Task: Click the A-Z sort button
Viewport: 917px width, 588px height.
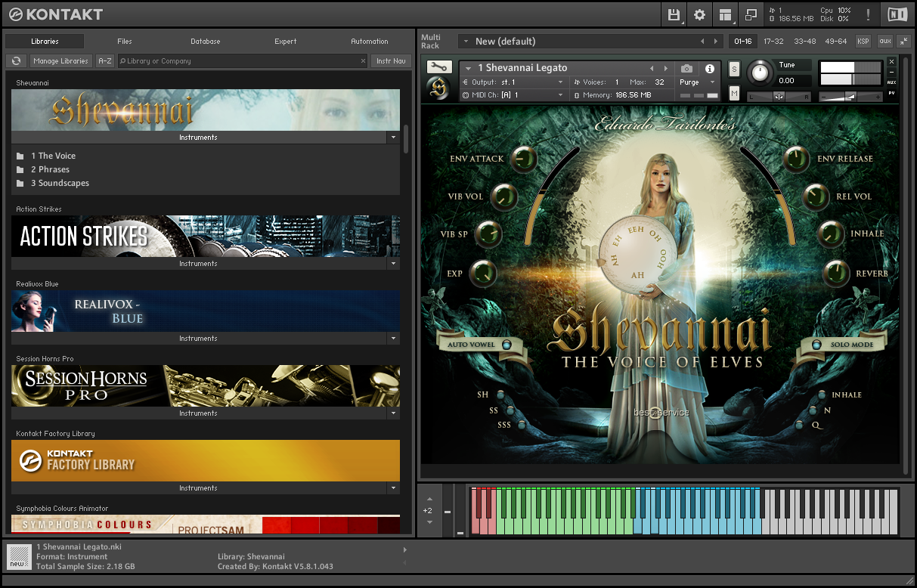Action: (x=105, y=60)
